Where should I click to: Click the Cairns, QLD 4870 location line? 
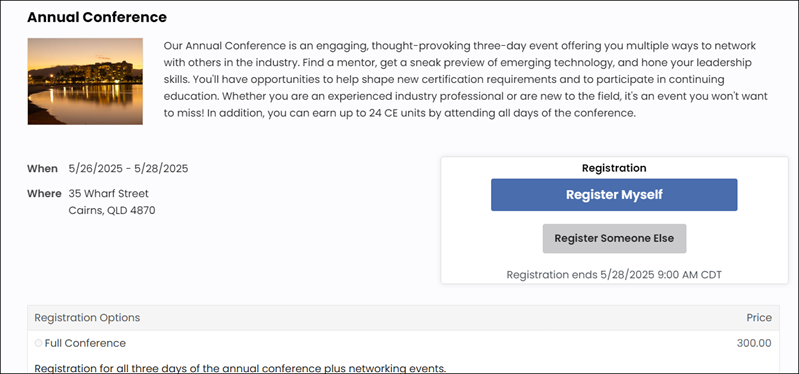coord(112,210)
